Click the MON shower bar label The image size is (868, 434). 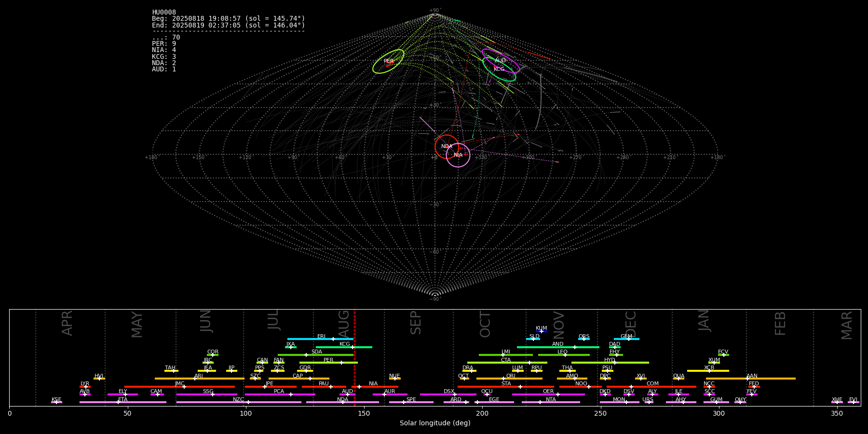click(619, 400)
